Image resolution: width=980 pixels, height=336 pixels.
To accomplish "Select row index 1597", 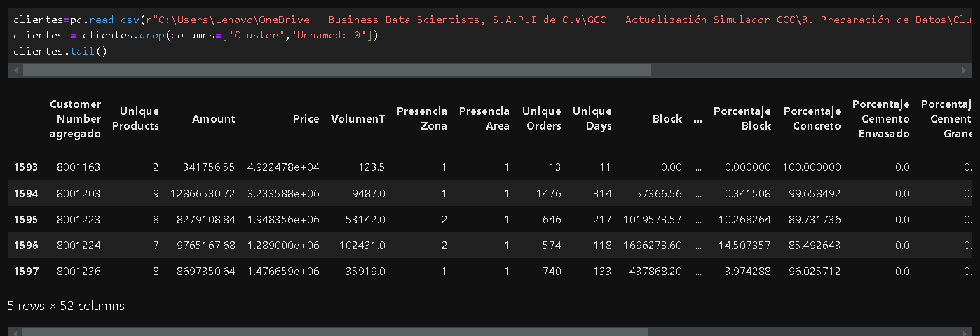I will point(26,272).
